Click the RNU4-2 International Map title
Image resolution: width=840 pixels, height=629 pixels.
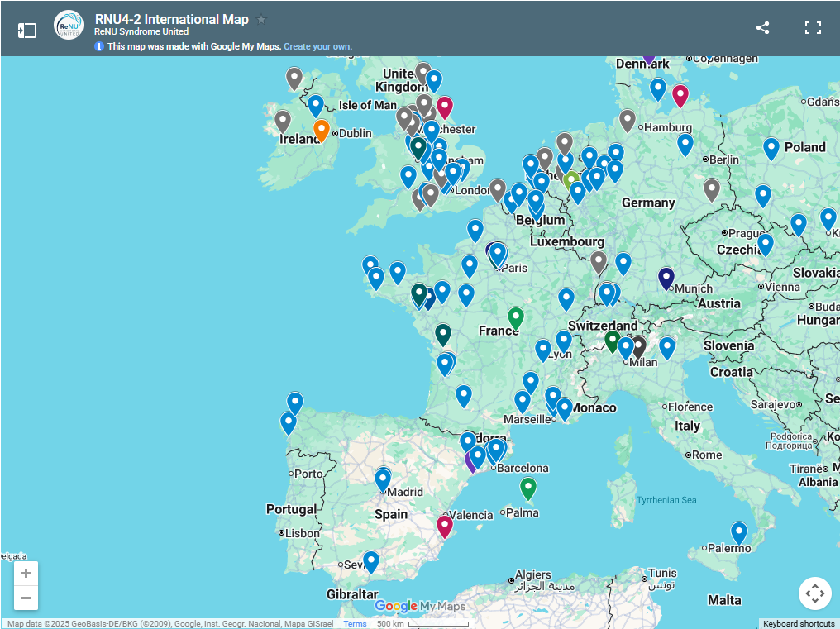tap(172, 19)
